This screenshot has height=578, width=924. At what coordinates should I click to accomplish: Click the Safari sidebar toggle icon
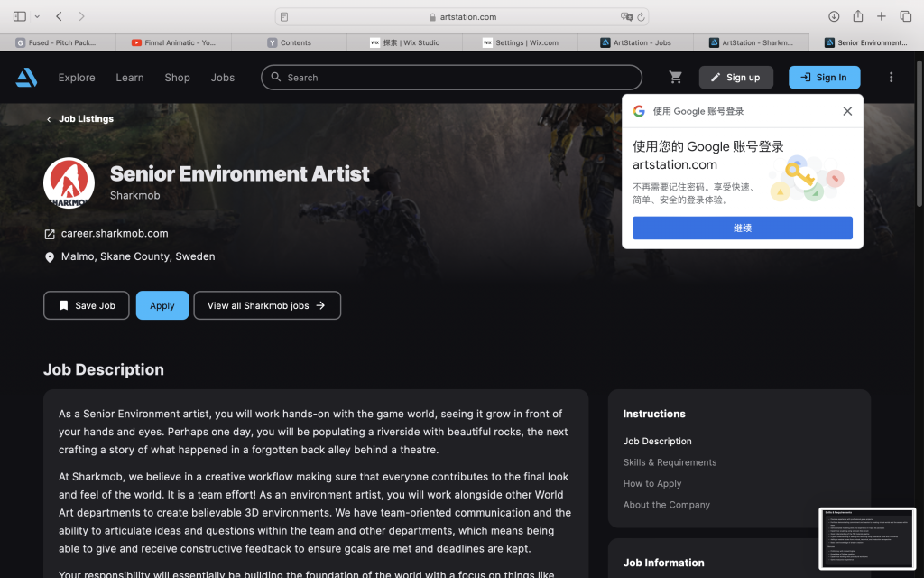20,16
